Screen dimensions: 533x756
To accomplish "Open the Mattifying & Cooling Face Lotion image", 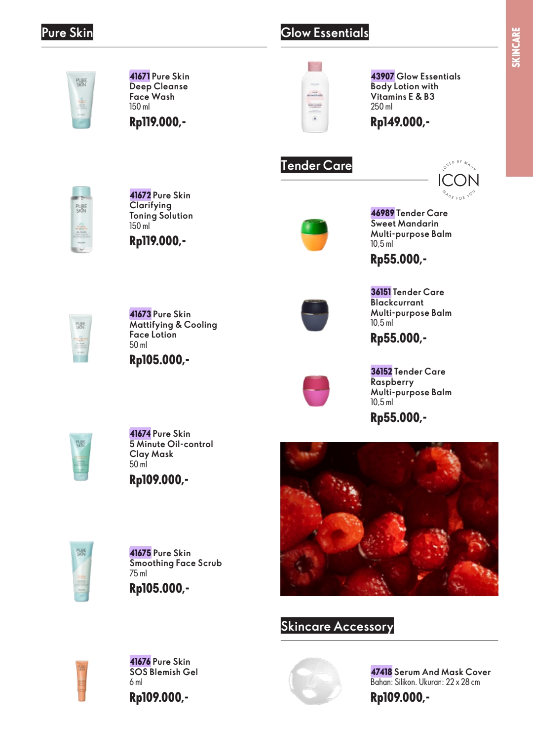I will coord(80,339).
